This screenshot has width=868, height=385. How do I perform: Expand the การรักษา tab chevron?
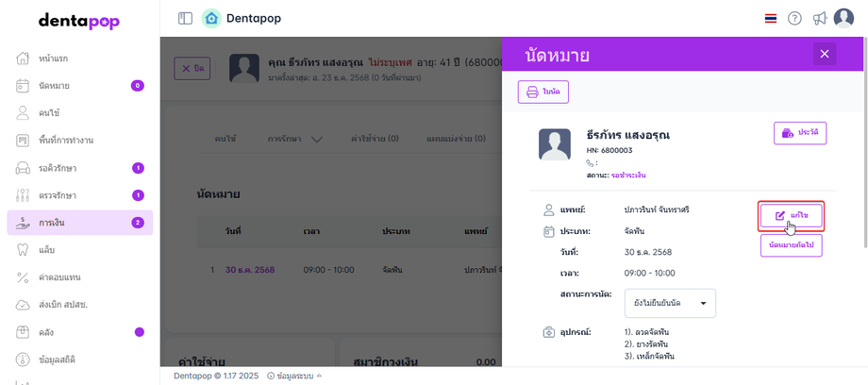point(317,140)
